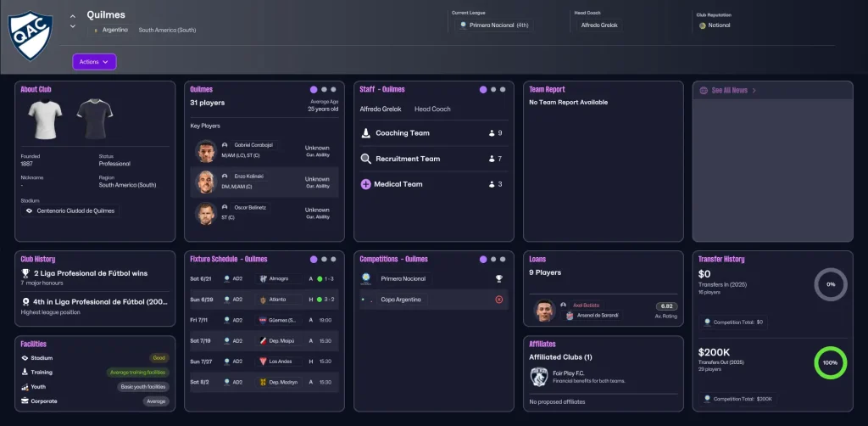868x426 pixels.
Task: Select second page dot in Staff card
Action: click(x=494, y=90)
